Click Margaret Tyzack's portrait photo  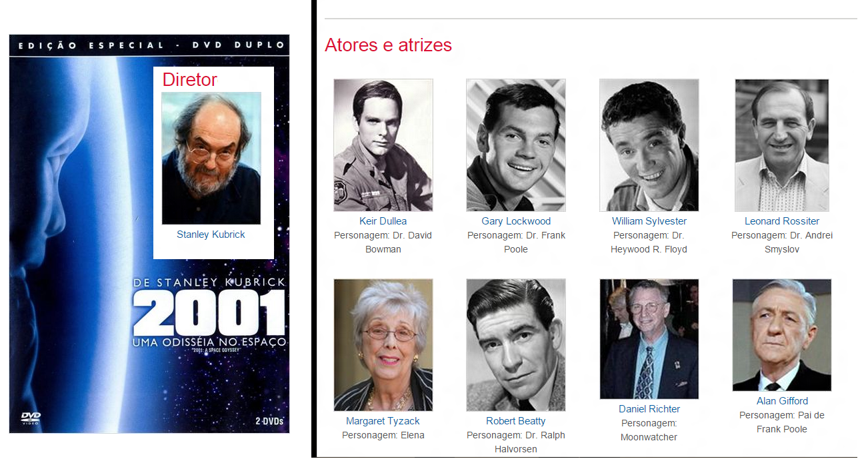point(383,345)
